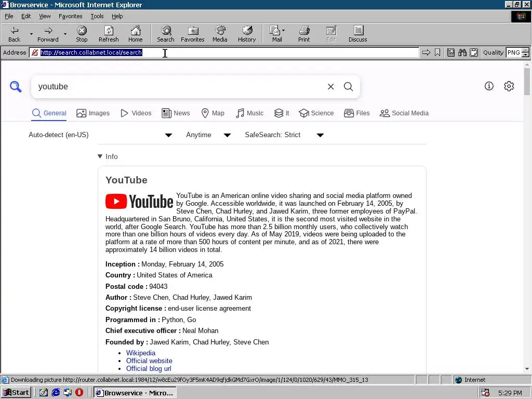Click the bookmark icon beside address bar
This screenshot has width=532, height=399.
click(437, 52)
